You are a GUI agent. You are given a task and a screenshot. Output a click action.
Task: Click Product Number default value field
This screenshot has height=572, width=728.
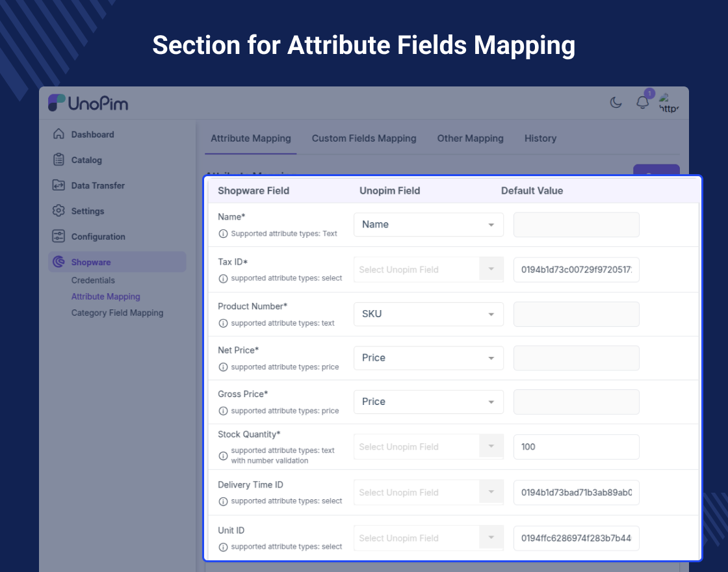576,315
